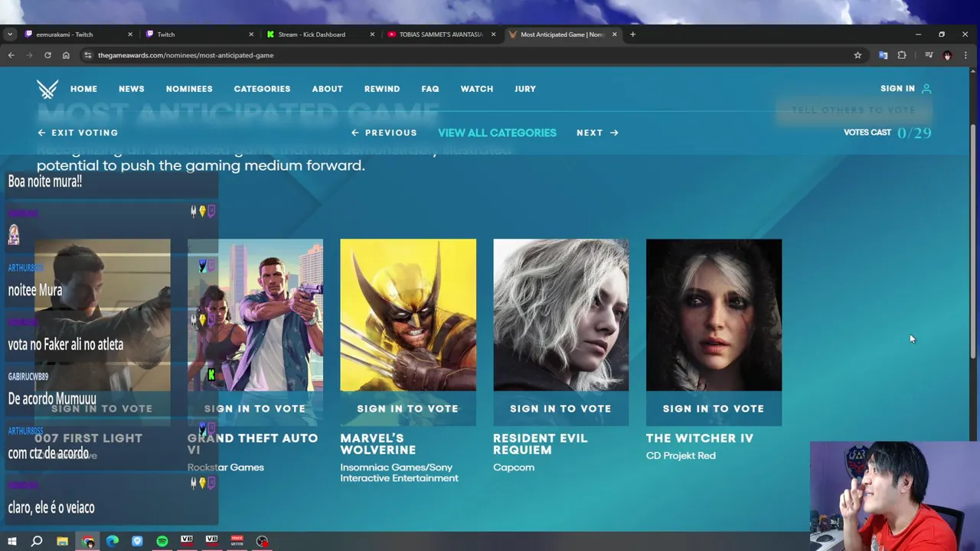Switch to the Tobias Sammet's Avantasia tab
Image resolution: width=980 pixels, height=551 pixels.
440,34
